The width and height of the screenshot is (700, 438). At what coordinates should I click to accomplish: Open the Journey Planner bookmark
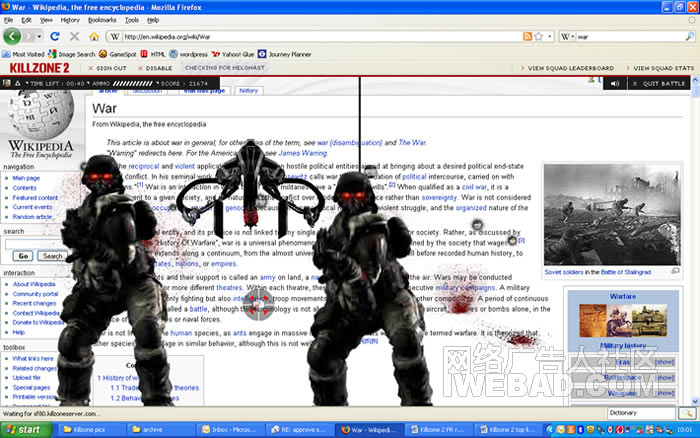(x=284, y=54)
